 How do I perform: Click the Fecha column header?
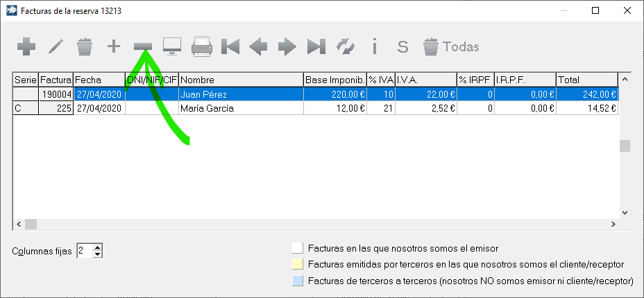[x=99, y=80]
